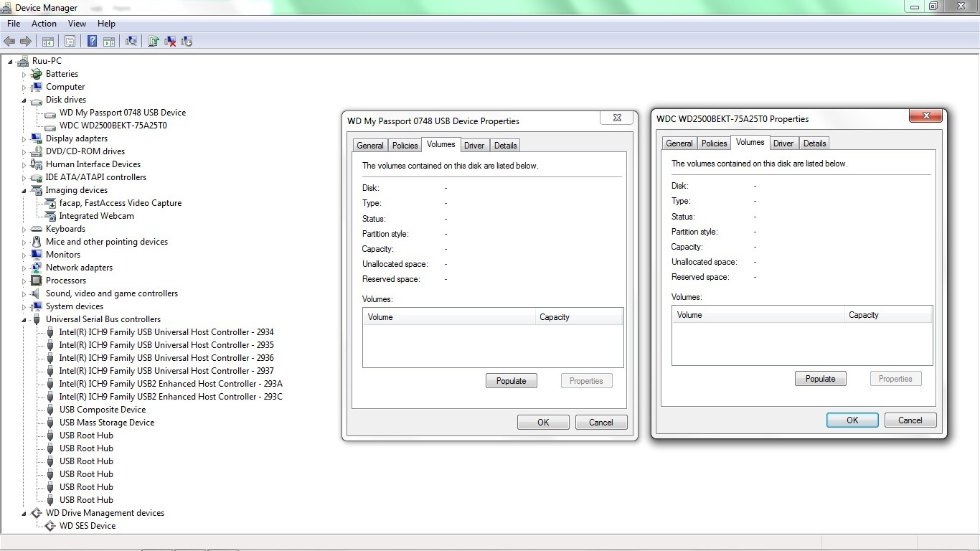Click the Update Driver Software toolbar icon
Screen dimensions: 980x551
154,42
